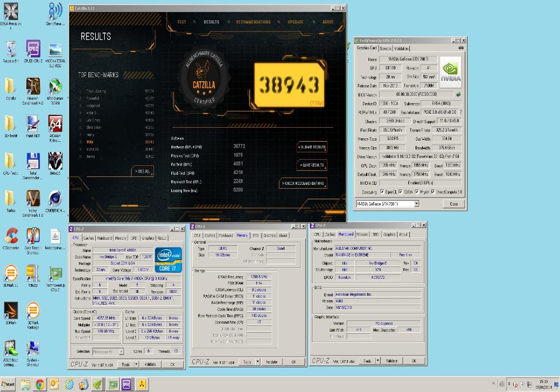
Task: Click the NVIDIA logo in GPU-Z
Action: click(451, 72)
